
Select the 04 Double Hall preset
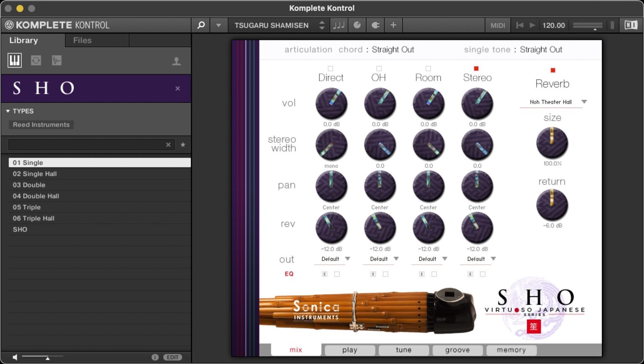click(x=36, y=196)
